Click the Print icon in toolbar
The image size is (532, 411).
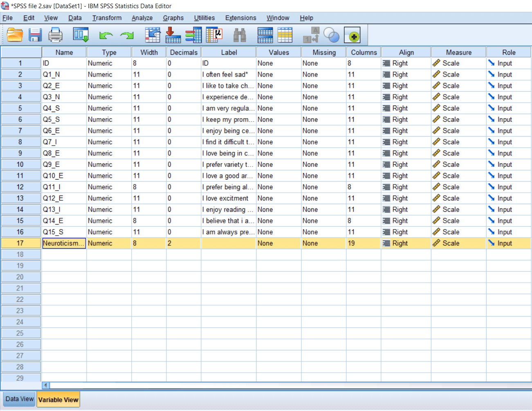(55, 35)
